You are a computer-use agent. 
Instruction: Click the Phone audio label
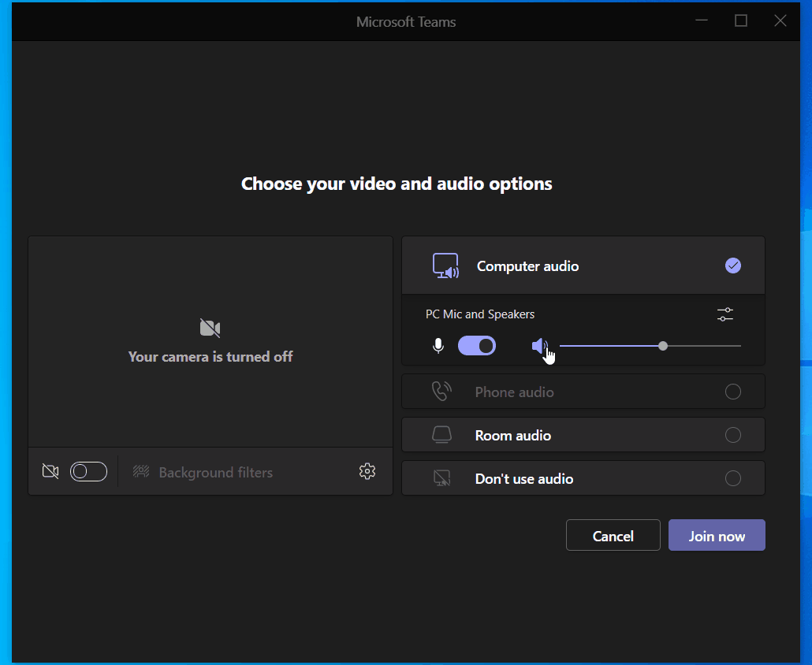click(514, 392)
